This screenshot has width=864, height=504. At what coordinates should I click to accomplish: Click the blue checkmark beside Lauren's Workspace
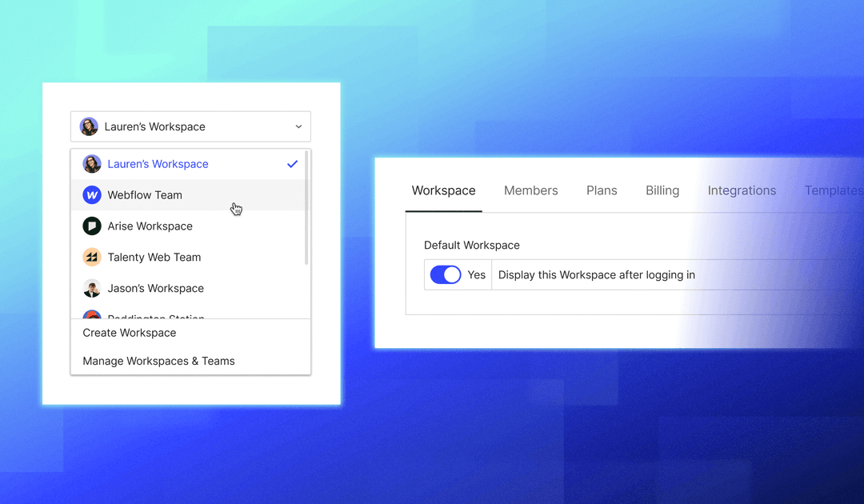pos(292,163)
